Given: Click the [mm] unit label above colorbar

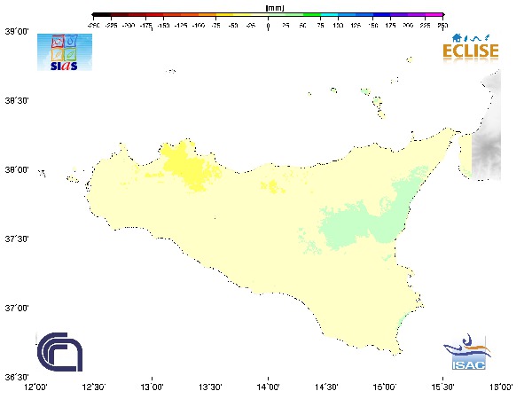Looking at the screenshot, I should click(275, 8).
